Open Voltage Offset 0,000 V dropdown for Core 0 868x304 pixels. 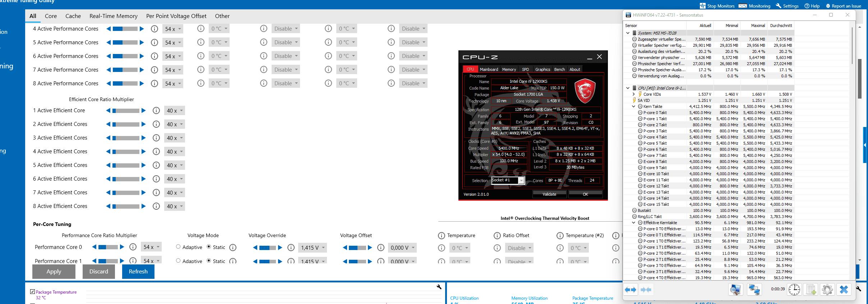(402, 248)
